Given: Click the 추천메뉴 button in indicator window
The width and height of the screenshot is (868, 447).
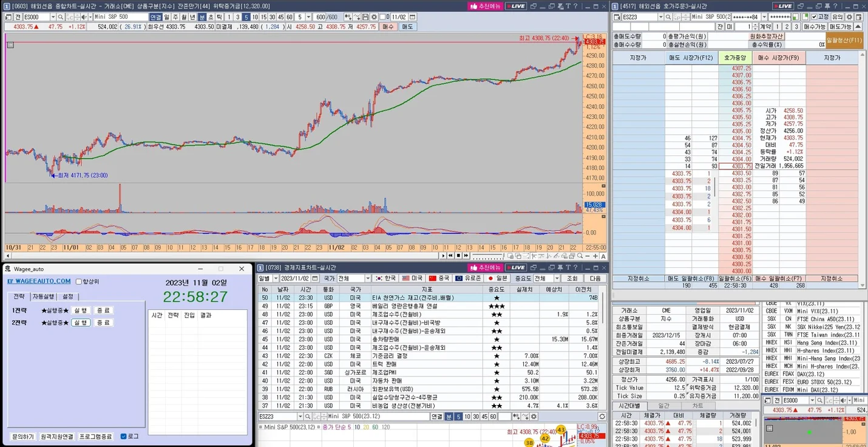Looking at the screenshot, I should click(485, 267).
